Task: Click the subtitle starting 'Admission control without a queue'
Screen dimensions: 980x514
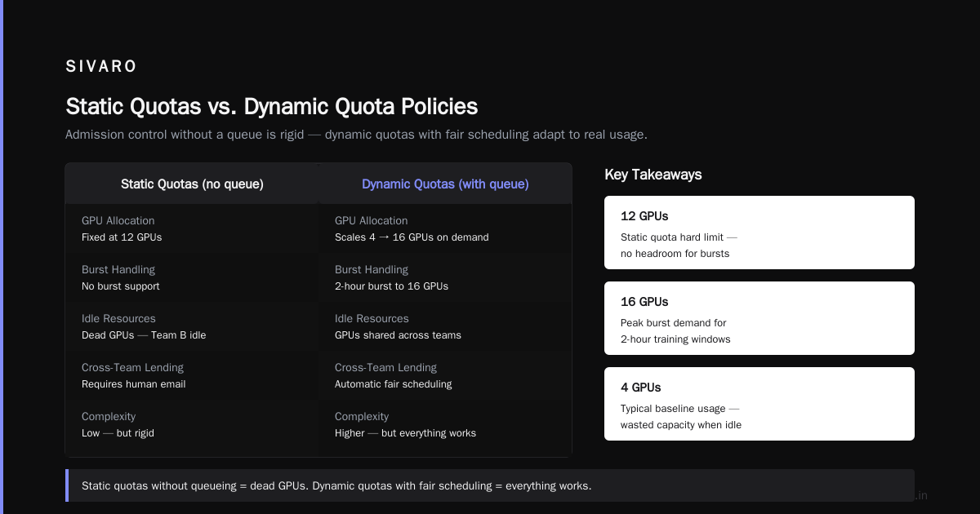Action: pyautogui.click(x=356, y=135)
